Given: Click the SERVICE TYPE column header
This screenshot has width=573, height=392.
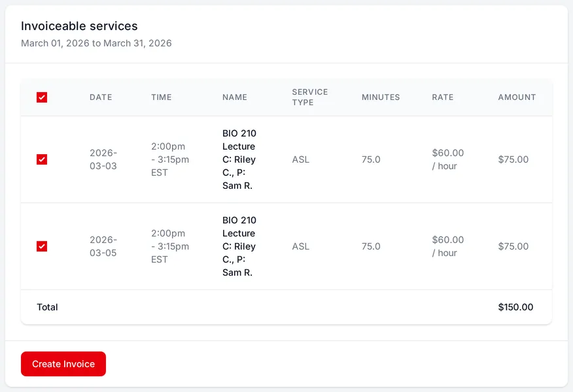Looking at the screenshot, I should click(310, 97).
